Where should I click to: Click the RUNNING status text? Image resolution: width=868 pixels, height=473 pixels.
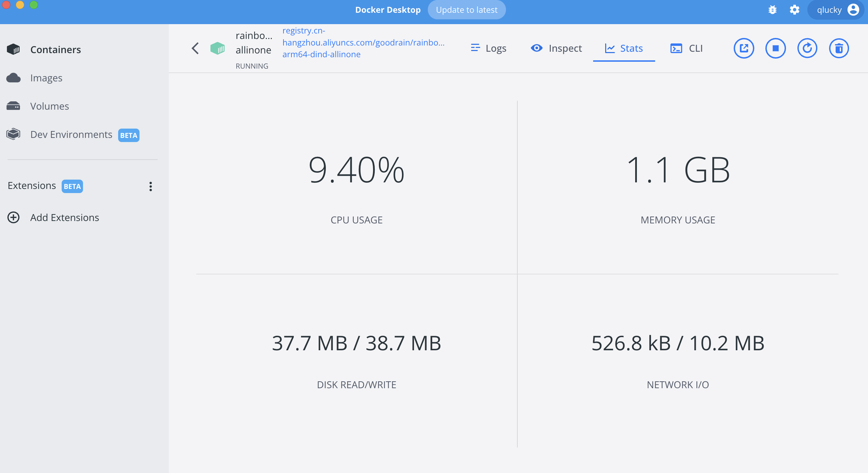252,66
